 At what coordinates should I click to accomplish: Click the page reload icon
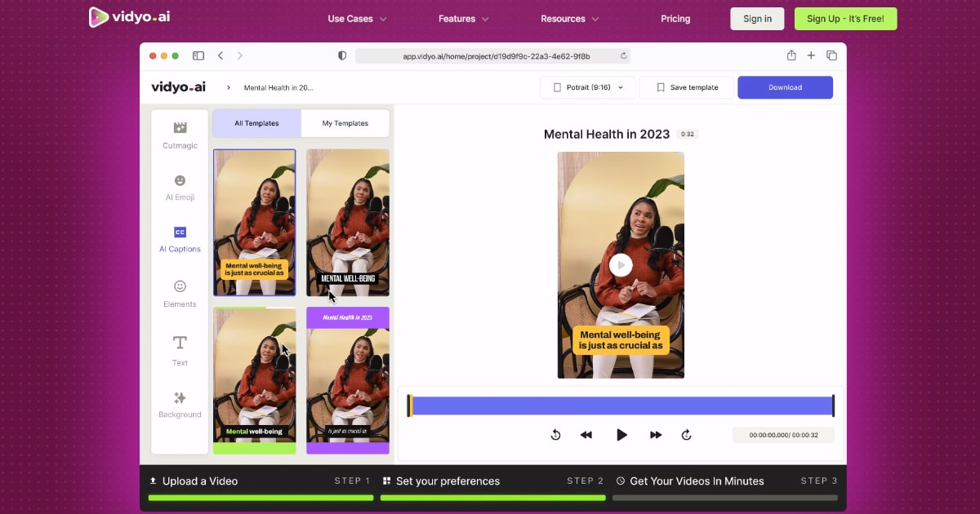[624, 56]
